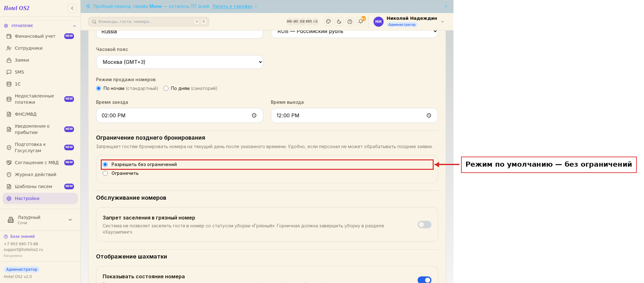This screenshot has width=644, height=283.
Task: Toggle Показывать состояние номера switch
Action: coord(424,280)
